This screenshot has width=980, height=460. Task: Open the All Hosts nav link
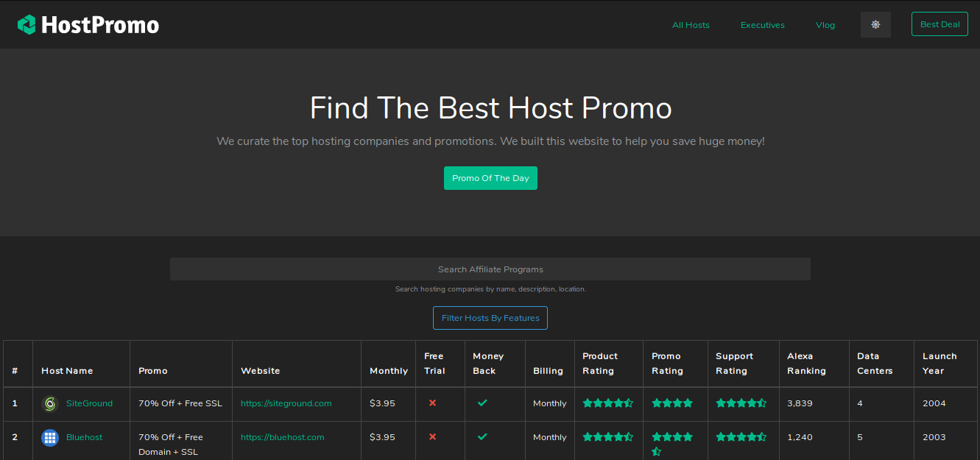(691, 25)
